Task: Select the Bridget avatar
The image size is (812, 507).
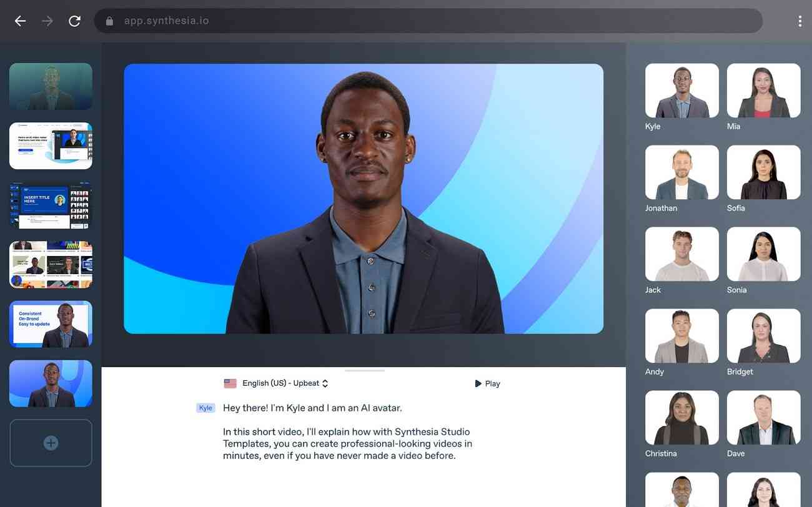Action: pyautogui.click(x=763, y=335)
